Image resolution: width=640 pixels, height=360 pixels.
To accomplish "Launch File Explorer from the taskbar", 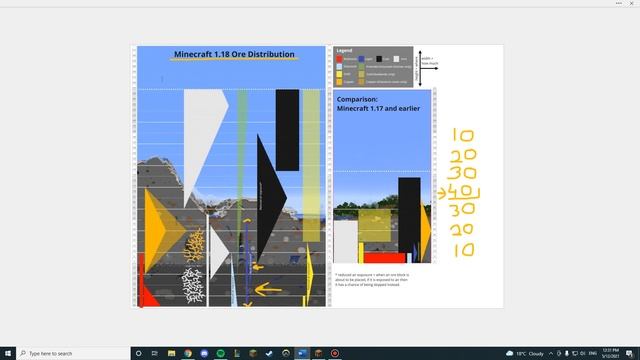I will pos(171,353).
